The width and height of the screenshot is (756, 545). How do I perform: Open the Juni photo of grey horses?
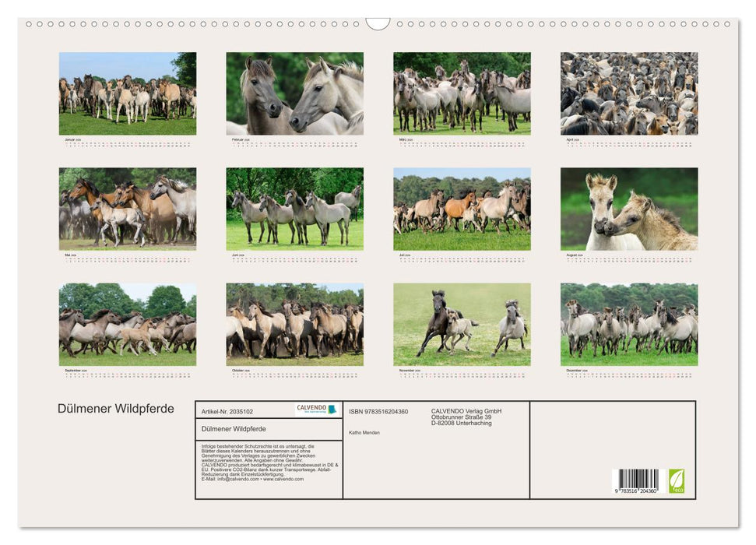pos(294,209)
